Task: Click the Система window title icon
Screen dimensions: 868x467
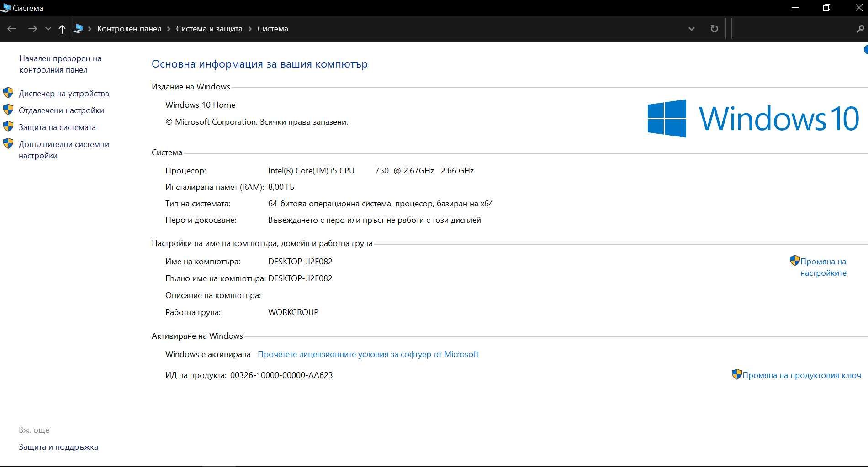Action: pyautogui.click(x=5, y=8)
